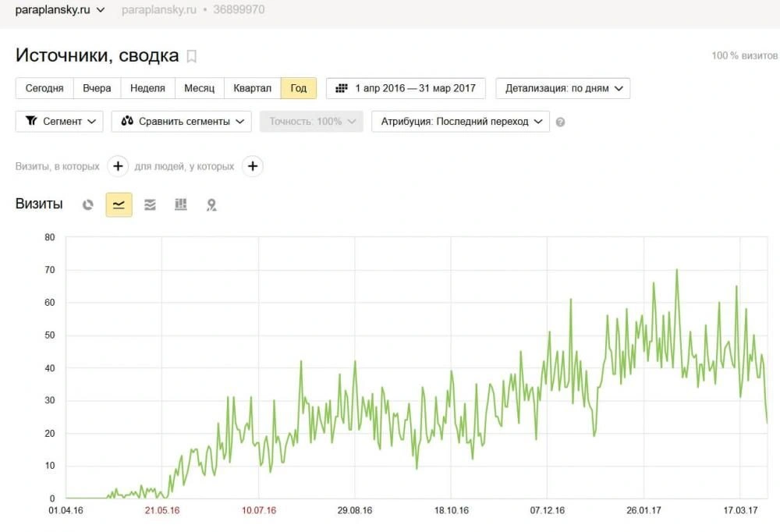Select the Сегодня period
This screenshot has height=532, width=780.
[x=44, y=88]
